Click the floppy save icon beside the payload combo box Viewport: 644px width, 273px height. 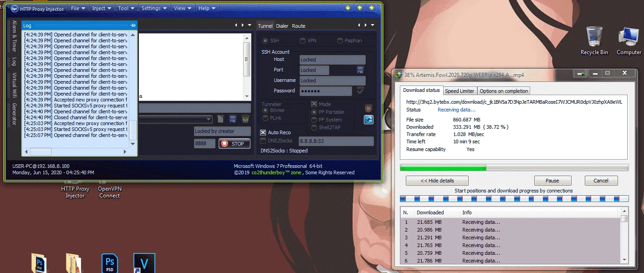click(x=233, y=119)
